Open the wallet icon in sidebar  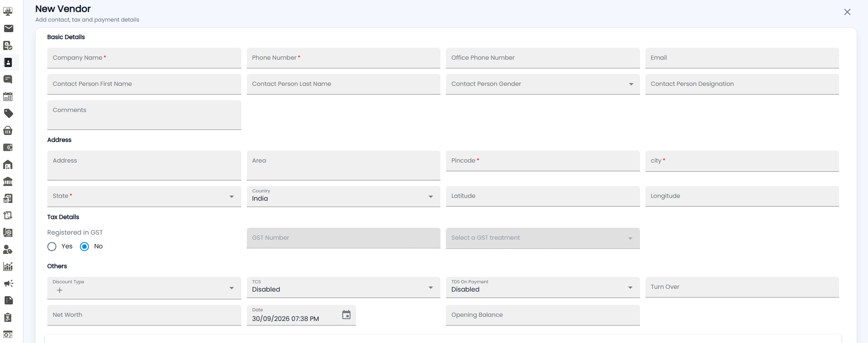pos(8,147)
